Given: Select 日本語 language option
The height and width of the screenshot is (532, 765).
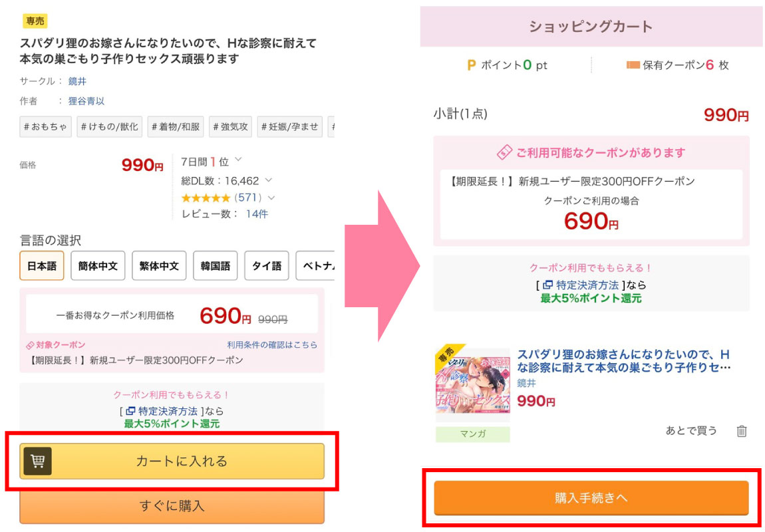Looking at the screenshot, I should 42,266.
